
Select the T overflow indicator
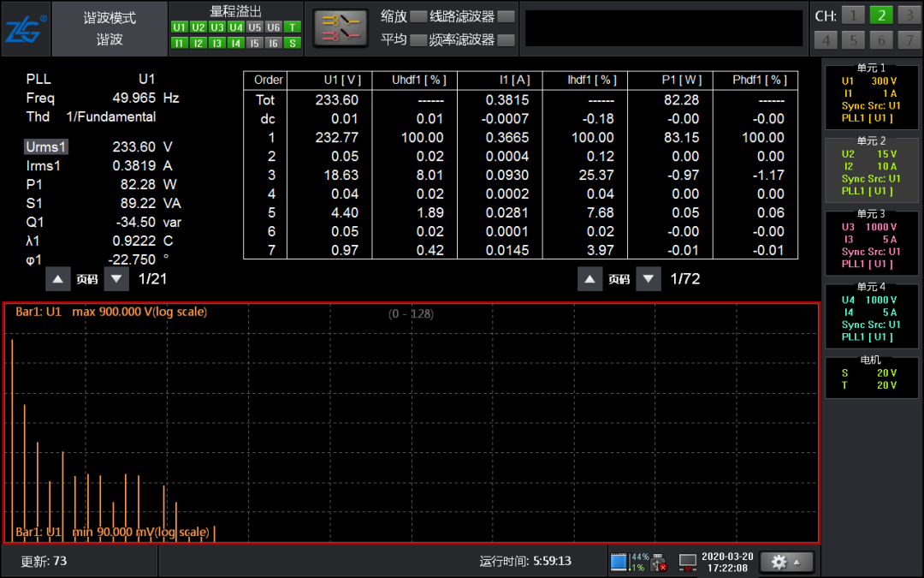point(293,27)
